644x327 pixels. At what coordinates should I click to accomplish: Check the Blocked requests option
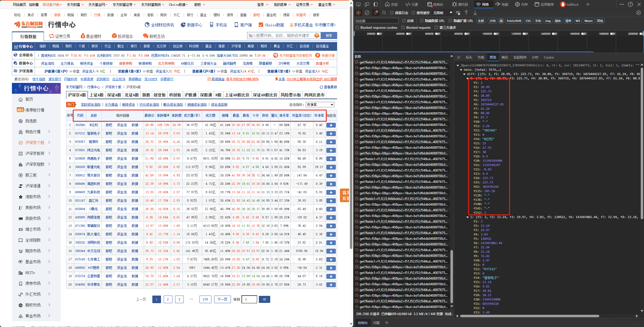(403, 27)
